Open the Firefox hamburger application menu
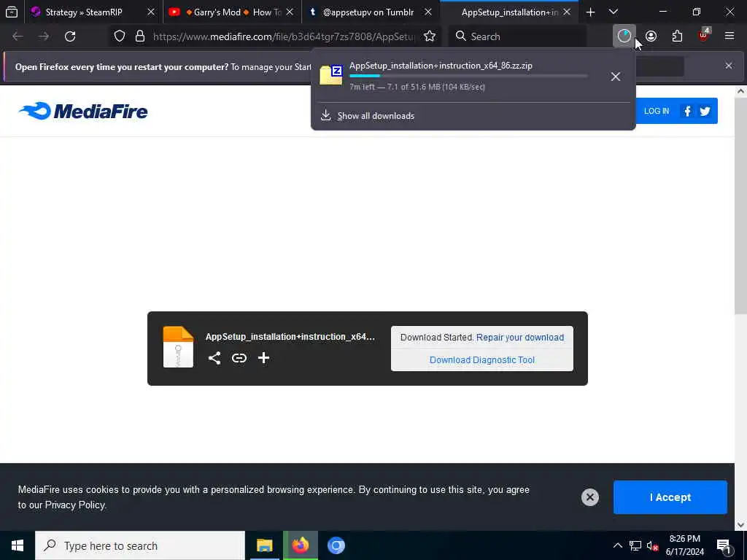The height and width of the screenshot is (560, 747). pos(729,36)
